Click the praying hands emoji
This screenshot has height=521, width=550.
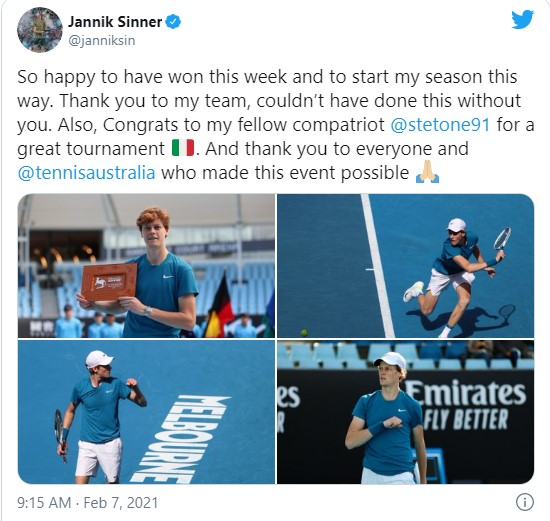(x=427, y=172)
